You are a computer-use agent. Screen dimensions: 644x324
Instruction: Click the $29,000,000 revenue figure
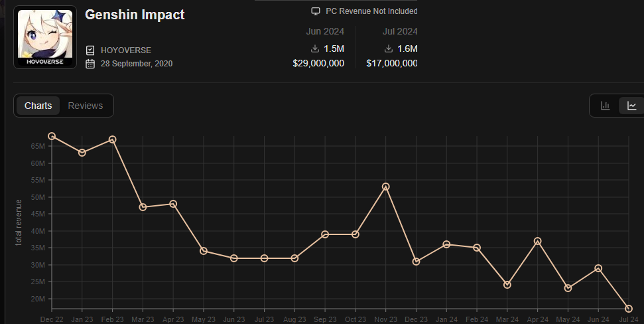[x=318, y=63]
